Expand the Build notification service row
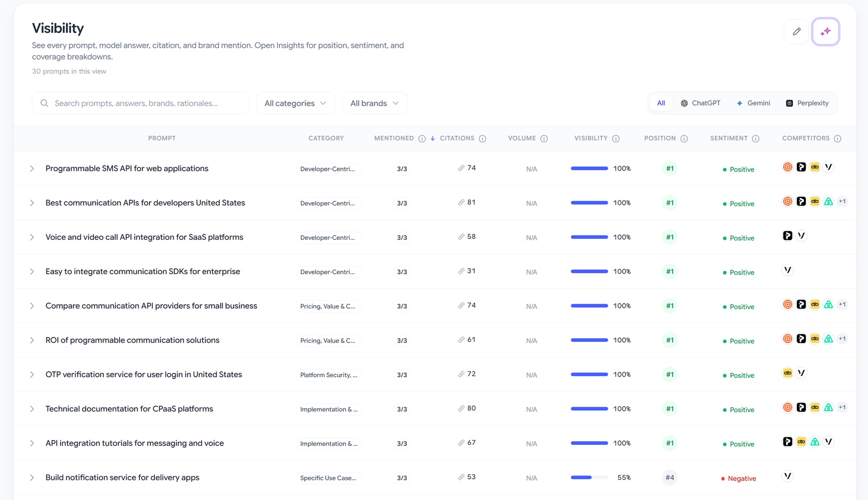 [32, 477]
